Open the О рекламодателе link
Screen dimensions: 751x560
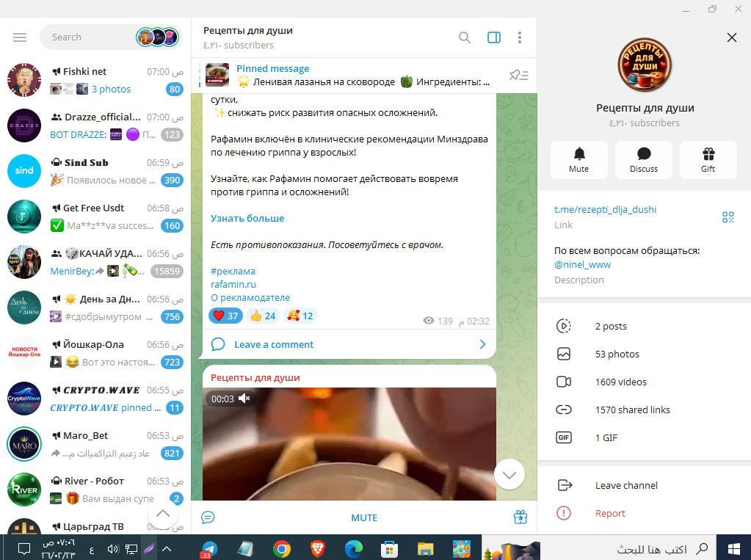pos(250,297)
